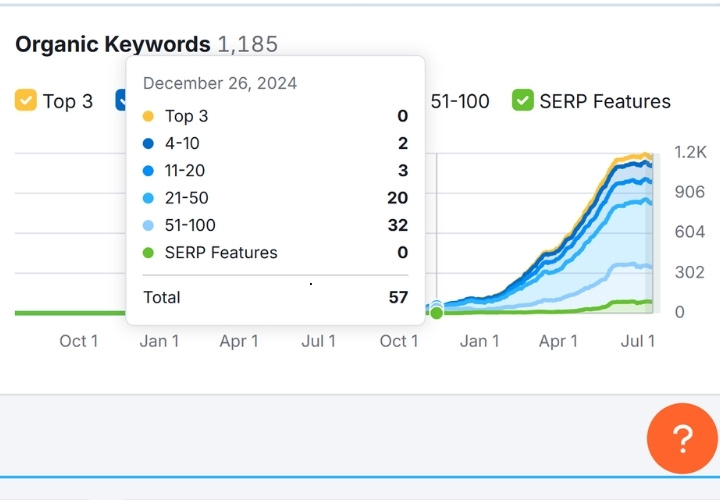Click the 51-100 row in tooltip
The width and height of the screenshot is (720, 500).
pos(276,225)
